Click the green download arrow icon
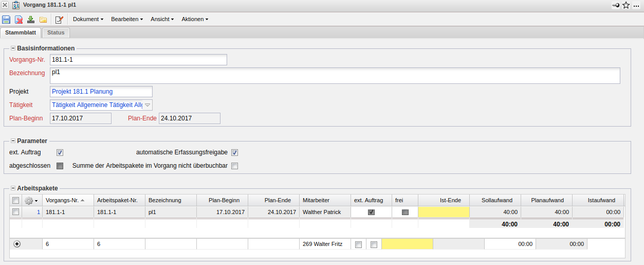Viewport: 644px width, 265px height. pos(31,20)
